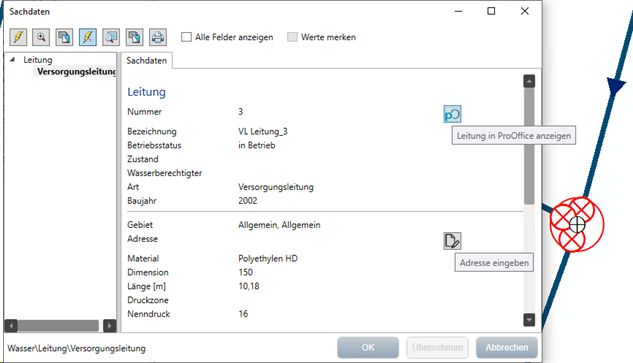
Task: Click the unhighlighted lightning bolt toolbar icon
Action: tap(18, 37)
